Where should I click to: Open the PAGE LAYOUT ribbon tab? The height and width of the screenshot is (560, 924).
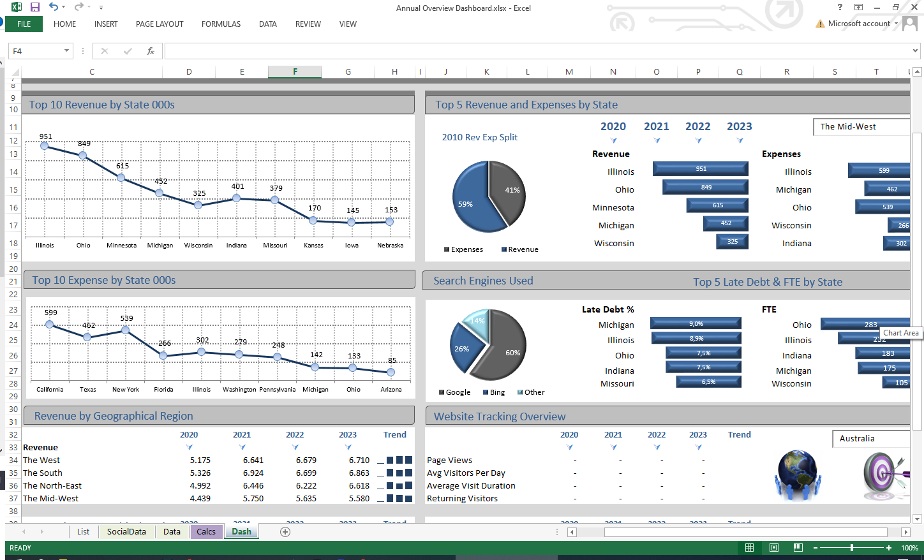point(160,24)
